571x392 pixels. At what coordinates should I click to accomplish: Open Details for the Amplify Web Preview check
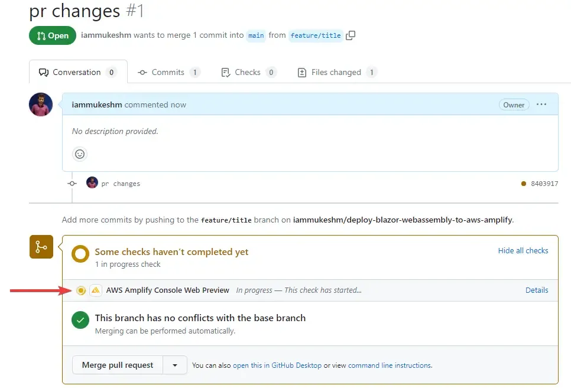536,290
